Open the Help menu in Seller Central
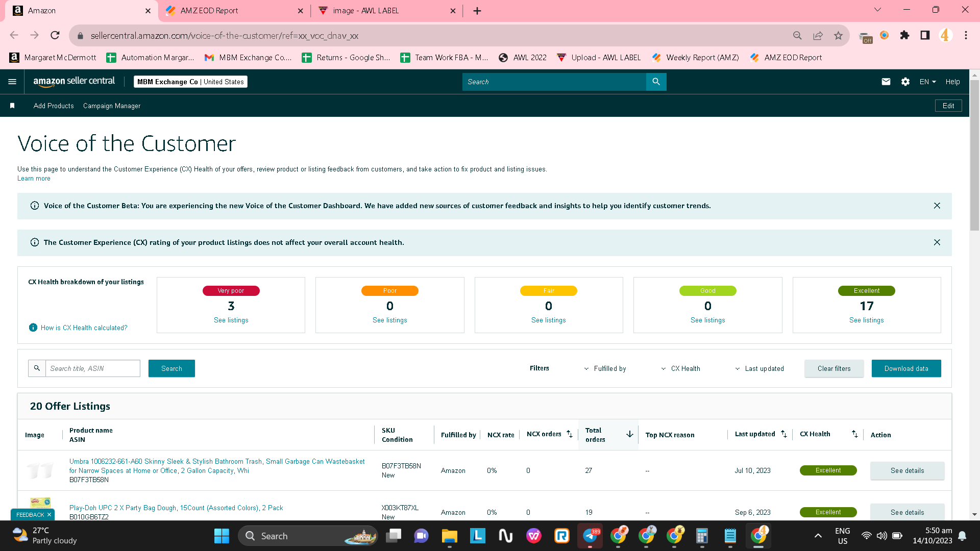Image resolution: width=980 pixels, height=551 pixels. pyautogui.click(x=952, y=82)
